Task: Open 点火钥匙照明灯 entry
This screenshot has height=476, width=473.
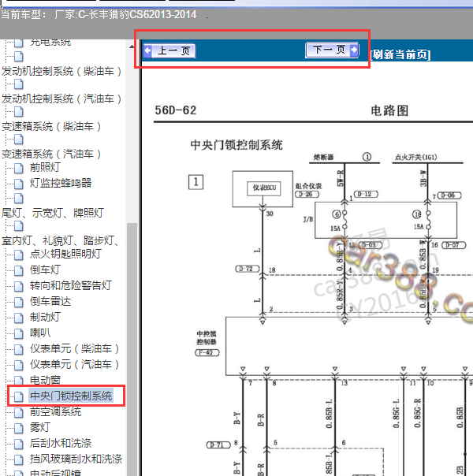Action: (65, 254)
